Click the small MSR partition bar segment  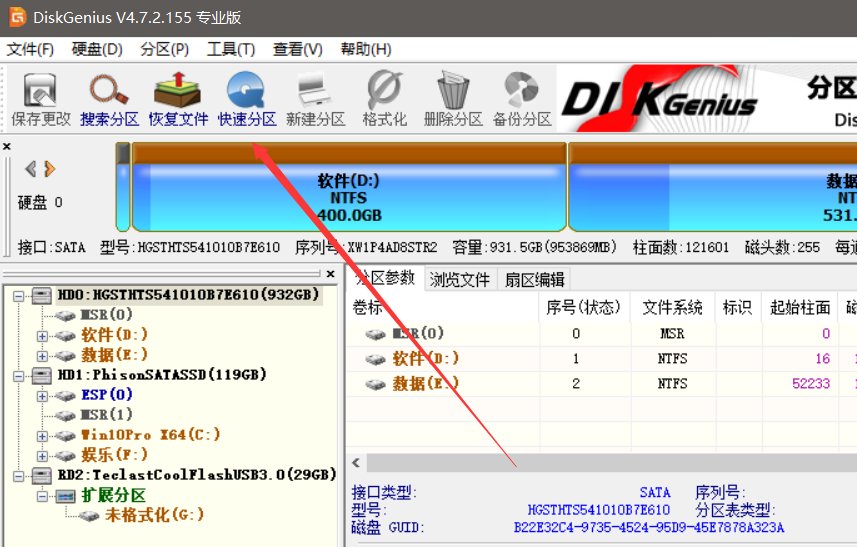(123, 187)
